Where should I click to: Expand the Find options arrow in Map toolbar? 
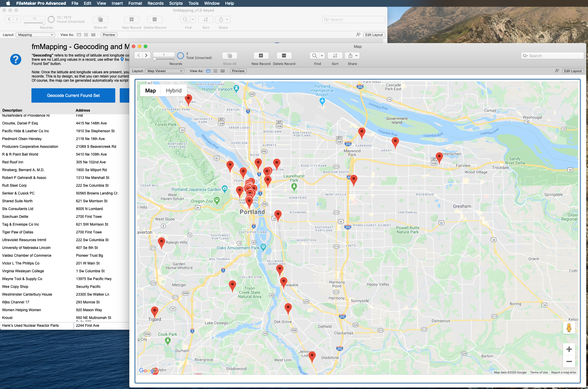322,56
